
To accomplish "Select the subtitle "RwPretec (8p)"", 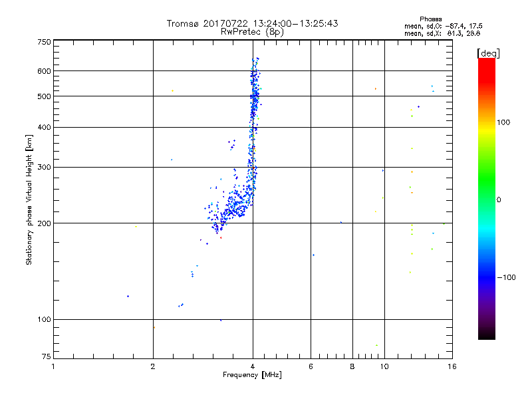I will [x=252, y=32].
